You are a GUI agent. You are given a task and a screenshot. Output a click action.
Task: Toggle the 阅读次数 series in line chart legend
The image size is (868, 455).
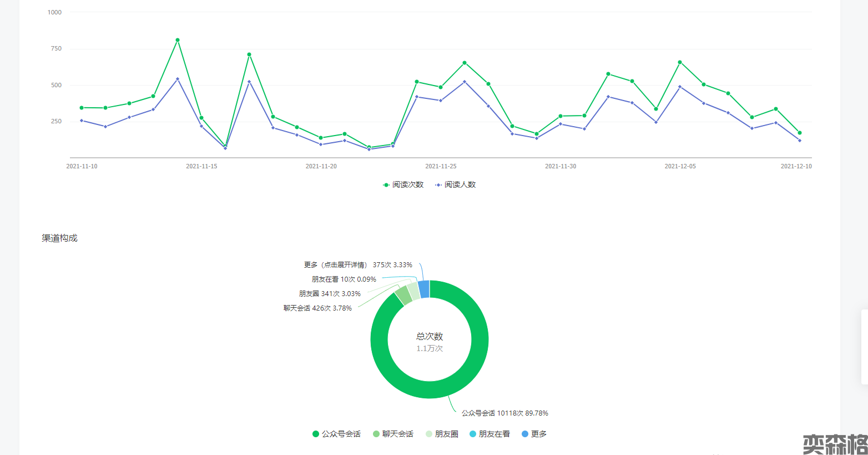pos(403,185)
